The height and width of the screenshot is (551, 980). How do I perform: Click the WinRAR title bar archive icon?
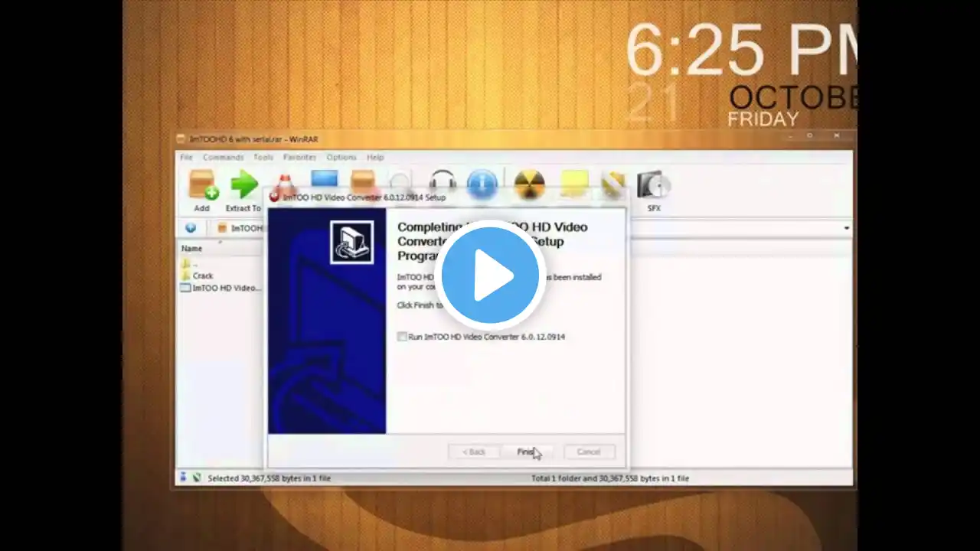(181, 139)
